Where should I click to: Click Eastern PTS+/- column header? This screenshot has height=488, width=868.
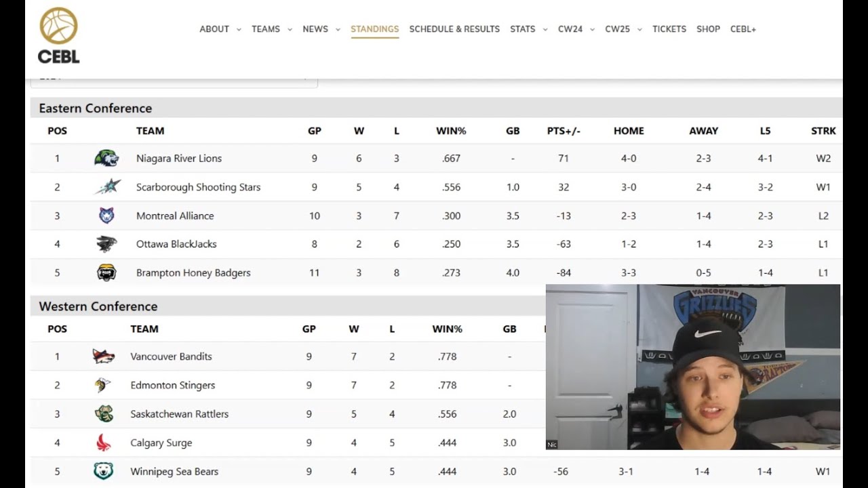coord(564,131)
